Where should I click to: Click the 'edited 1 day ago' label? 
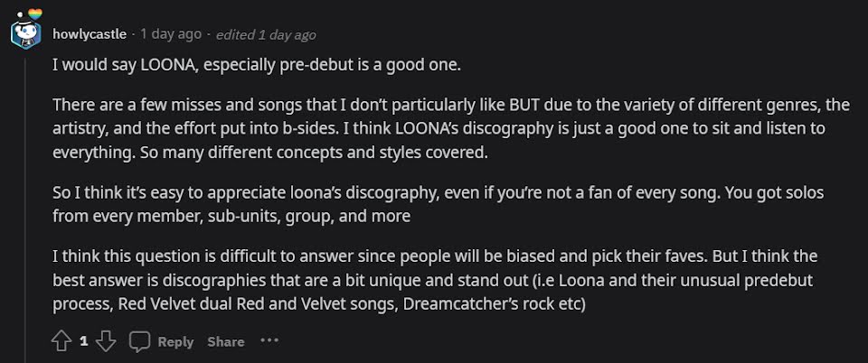266,35
